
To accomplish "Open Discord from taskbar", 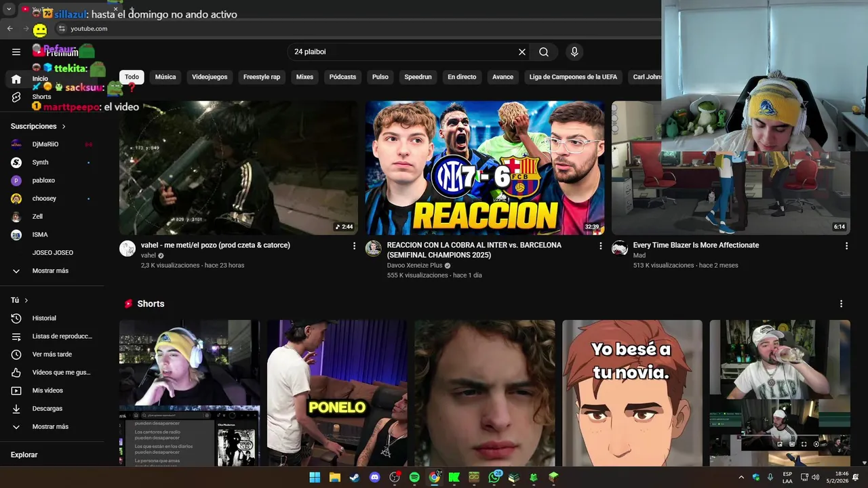I will [x=374, y=477].
